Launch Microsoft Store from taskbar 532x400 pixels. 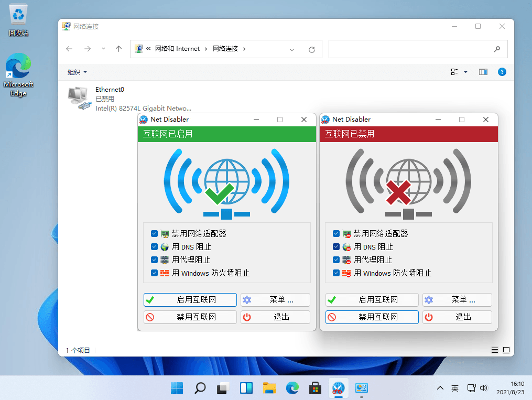click(315, 388)
